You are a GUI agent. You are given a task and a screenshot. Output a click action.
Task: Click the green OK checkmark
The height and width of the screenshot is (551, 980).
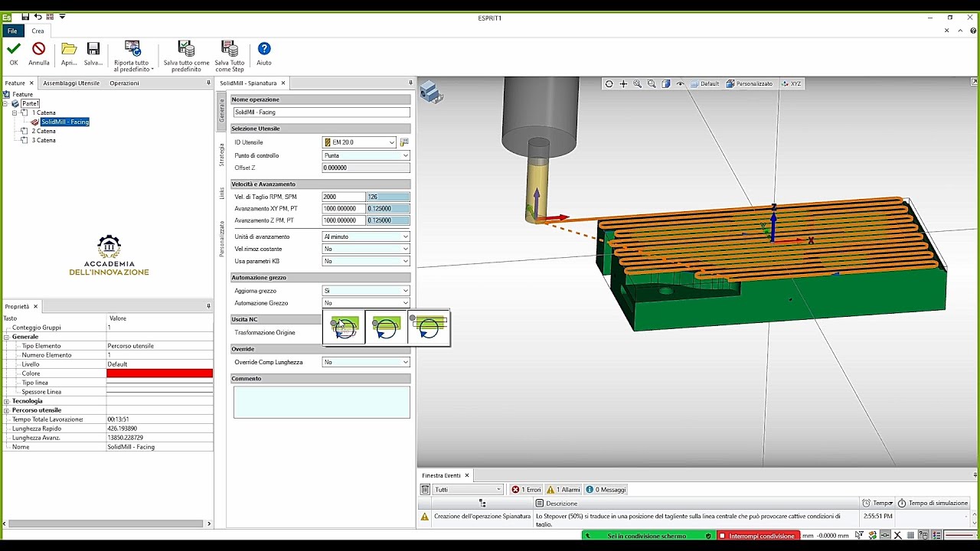[x=14, y=49]
